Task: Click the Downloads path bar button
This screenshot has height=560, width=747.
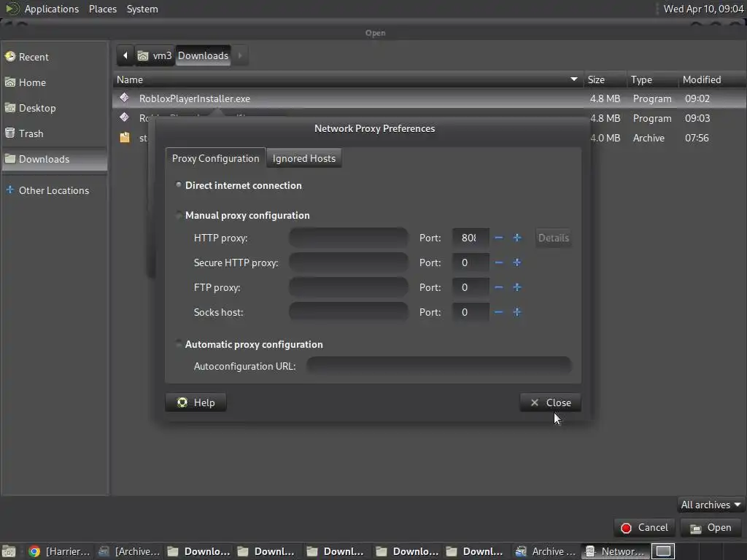Action: click(203, 55)
